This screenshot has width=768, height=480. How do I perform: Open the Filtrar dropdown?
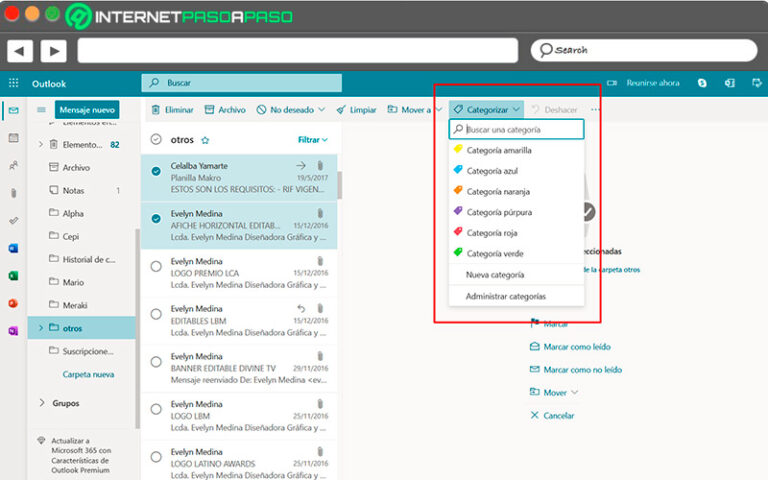(x=312, y=140)
